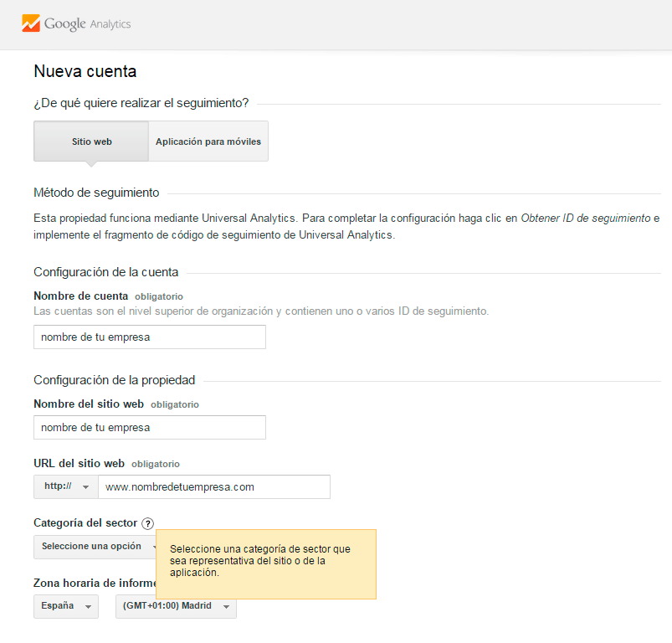Click the Nombre del sitio web input

[x=150, y=427]
